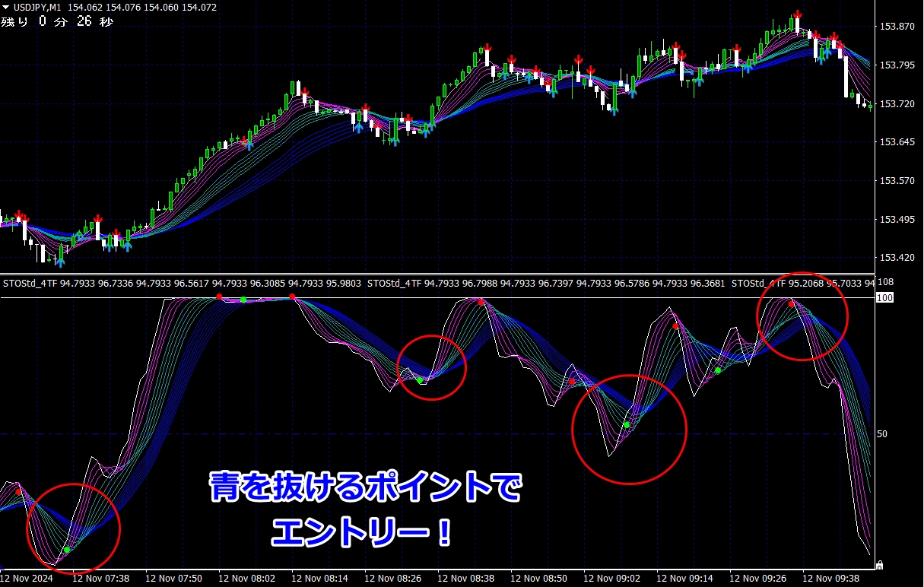Image resolution: width=924 pixels, height=587 pixels.
Task: Click the green dot on the 100 level line
Action: click(243, 300)
